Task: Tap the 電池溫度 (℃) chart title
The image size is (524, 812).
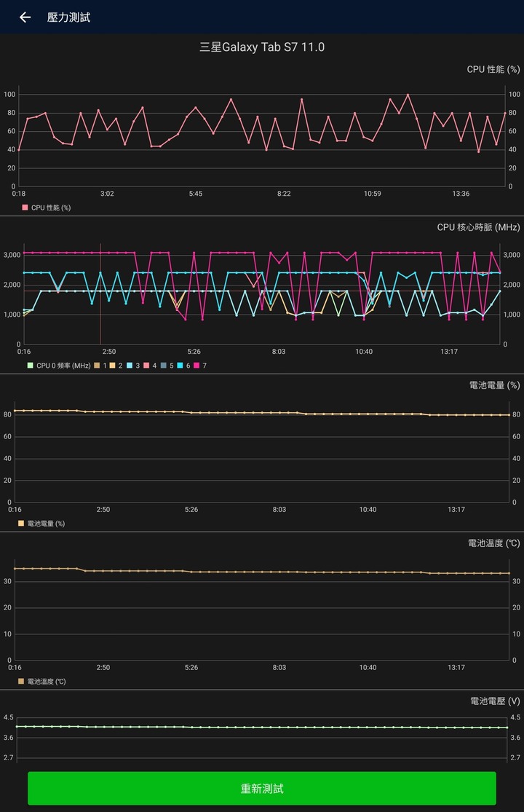Action: pyautogui.click(x=493, y=543)
